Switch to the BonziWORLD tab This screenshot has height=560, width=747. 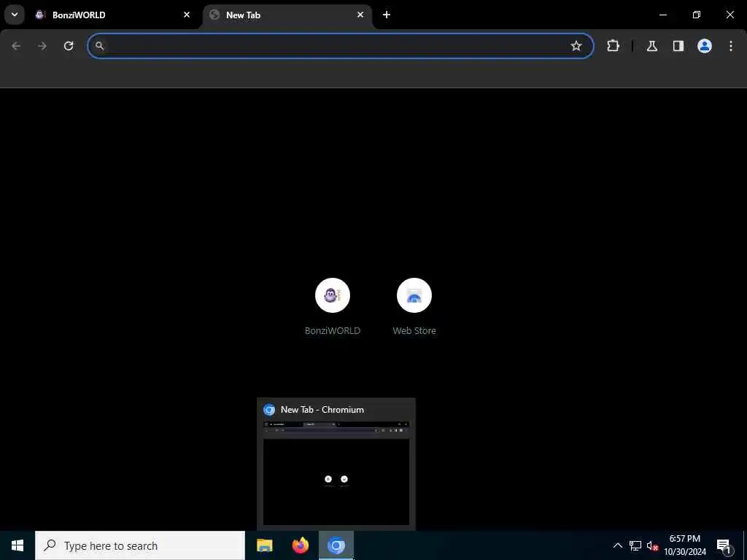(113, 15)
